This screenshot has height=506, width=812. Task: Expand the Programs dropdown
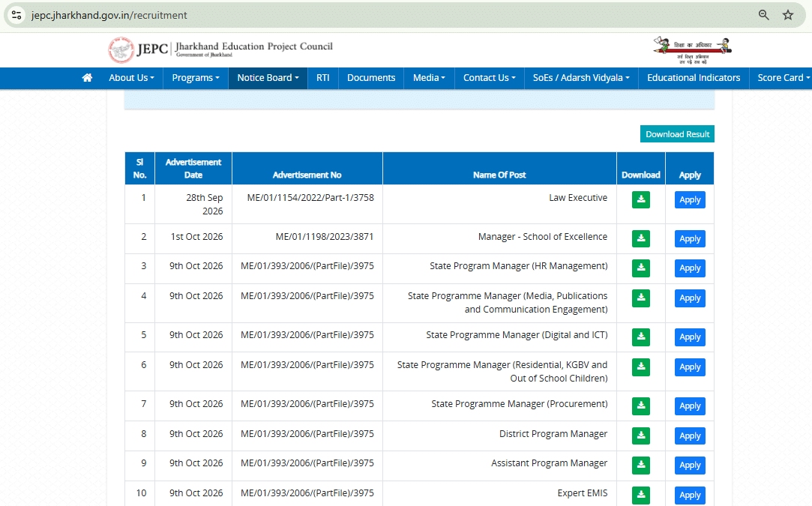click(x=196, y=78)
